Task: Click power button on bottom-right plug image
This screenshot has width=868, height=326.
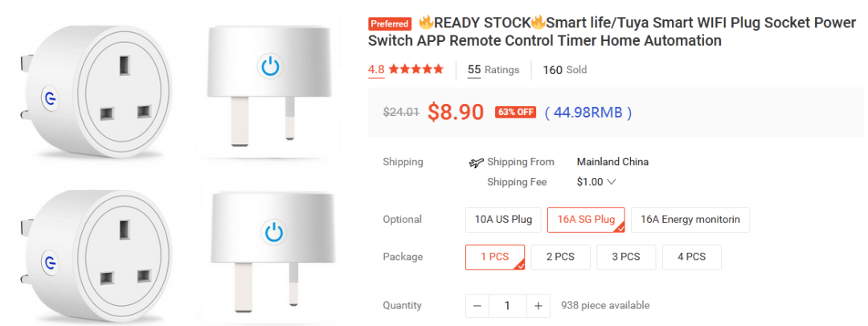Action: coord(273,233)
